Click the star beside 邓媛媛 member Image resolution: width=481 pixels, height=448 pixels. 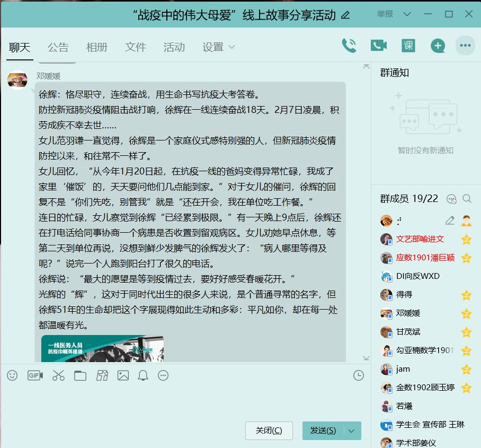(x=466, y=313)
